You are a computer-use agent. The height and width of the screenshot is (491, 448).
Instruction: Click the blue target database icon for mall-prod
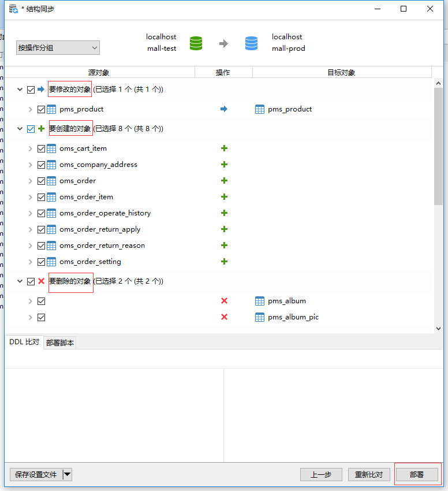pos(251,43)
